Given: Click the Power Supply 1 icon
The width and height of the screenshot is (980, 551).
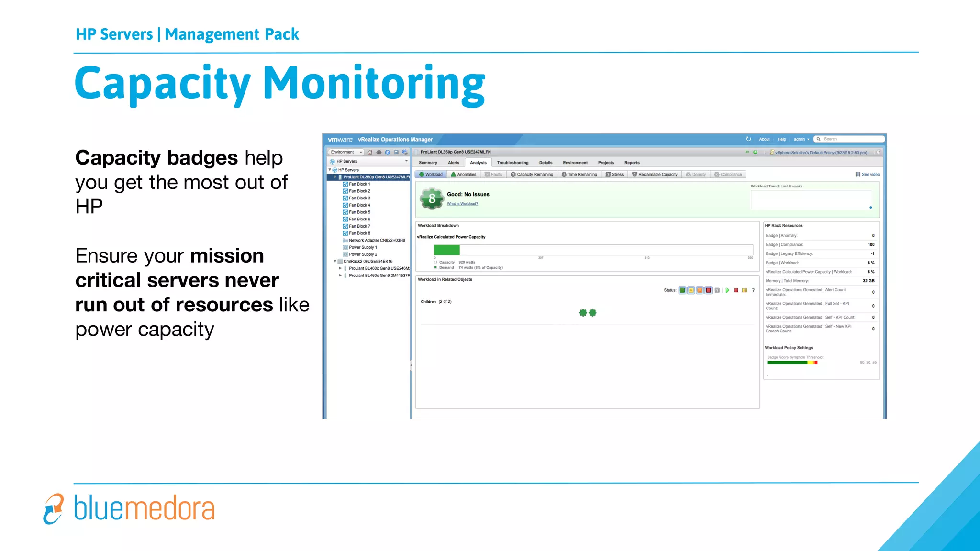Looking at the screenshot, I should 345,247.
